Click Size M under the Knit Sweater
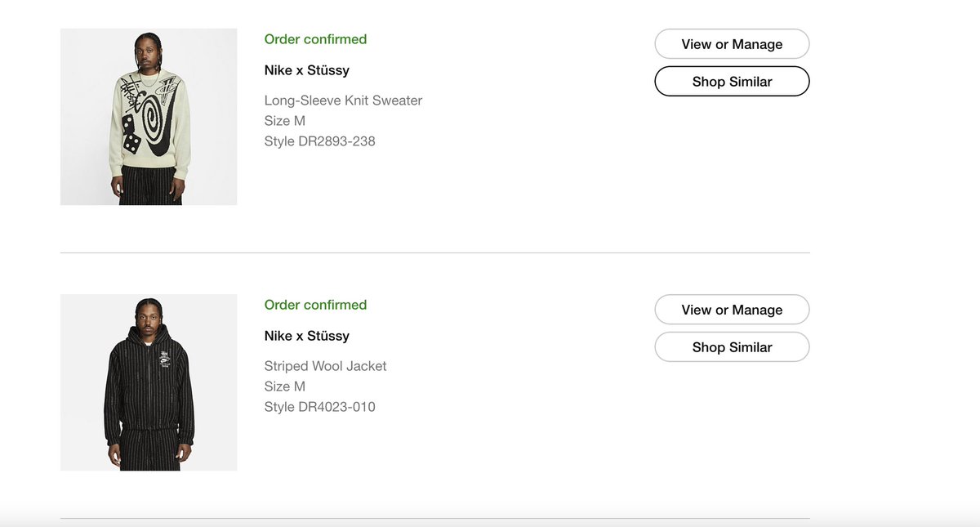This screenshot has width=980, height=527. click(x=284, y=121)
